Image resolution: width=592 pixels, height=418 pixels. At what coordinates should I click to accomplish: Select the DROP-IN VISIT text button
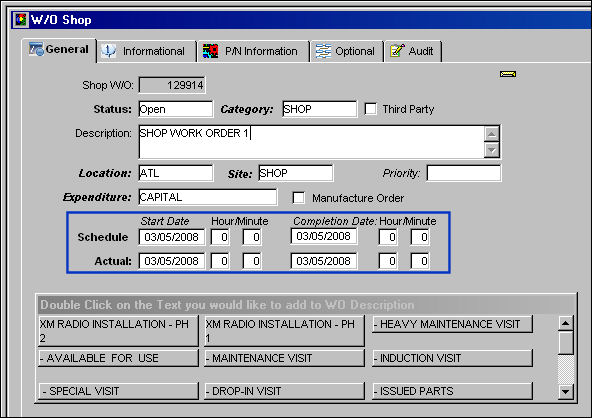pyautogui.click(x=284, y=391)
